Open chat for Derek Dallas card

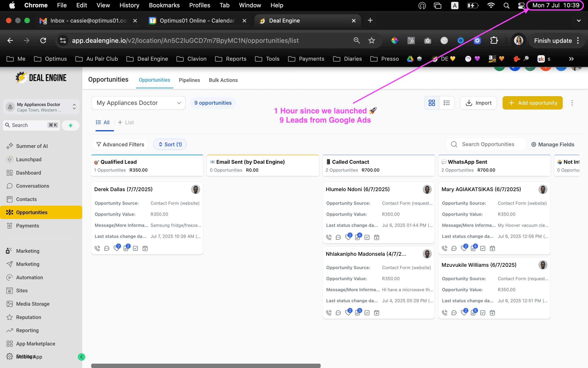click(107, 248)
